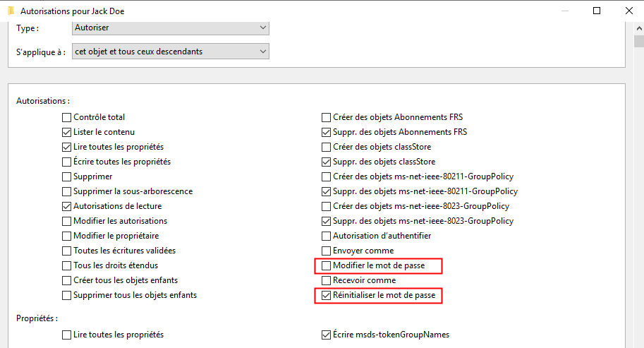Check Supprimer tous les objets enfants
Viewport: 644px width, 348px height.
[x=66, y=295]
